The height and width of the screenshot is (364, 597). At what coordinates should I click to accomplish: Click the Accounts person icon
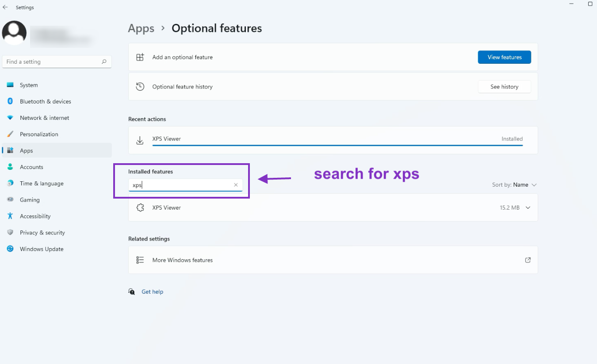coord(10,167)
